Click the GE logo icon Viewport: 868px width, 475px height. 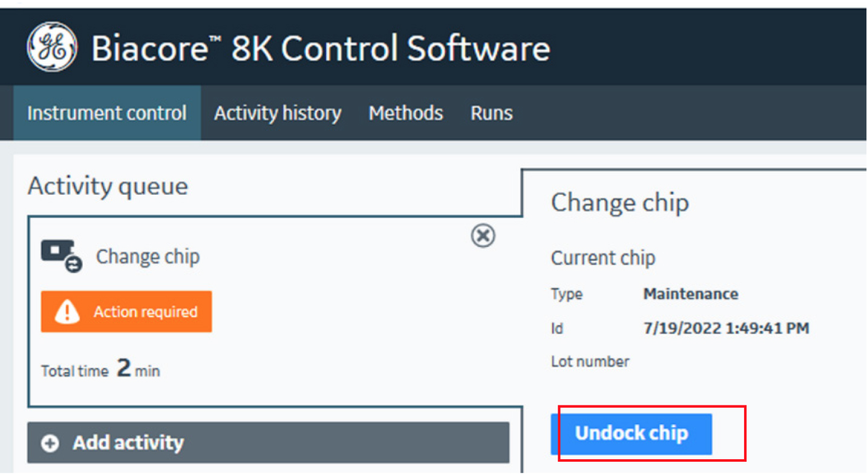click(x=52, y=47)
